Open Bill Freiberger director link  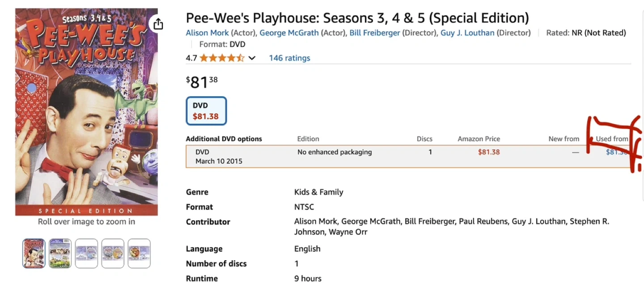(375, 33)
